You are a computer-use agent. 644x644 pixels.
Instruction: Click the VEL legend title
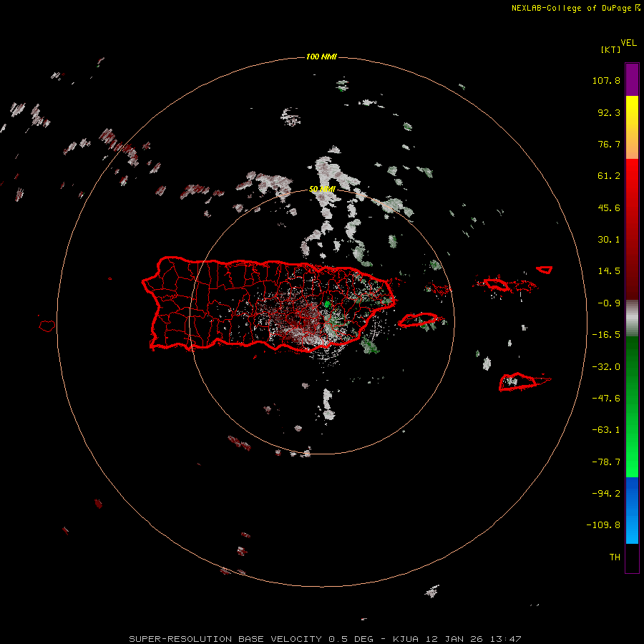(628, 43)
